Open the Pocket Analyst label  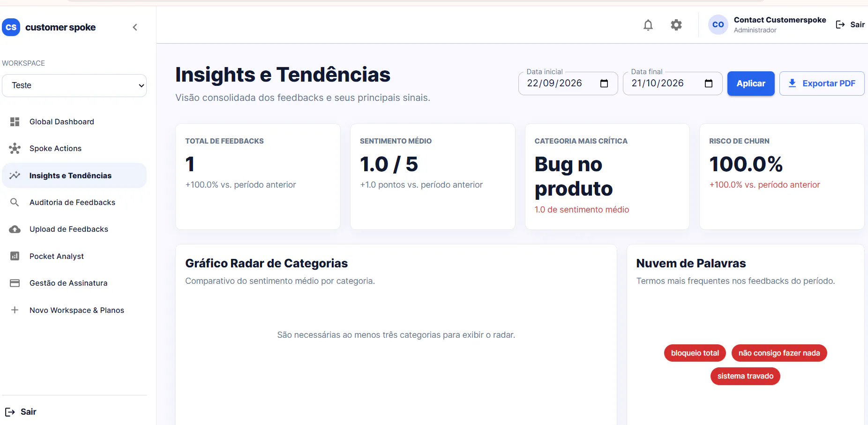57,256
